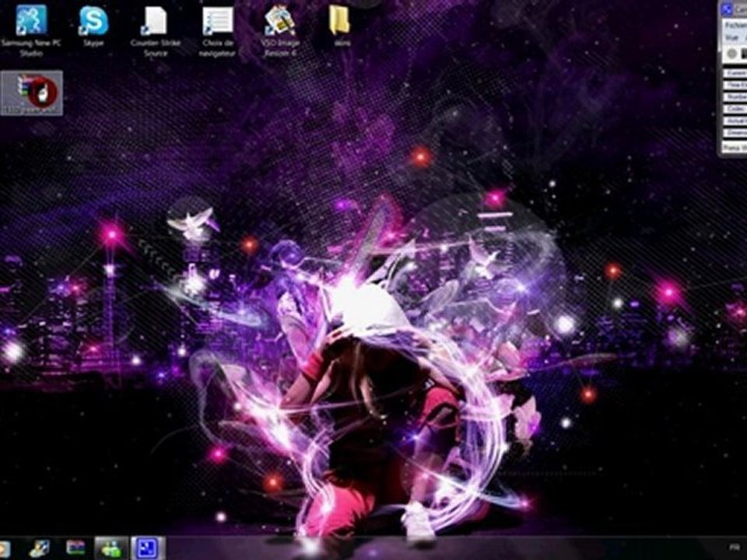
Task: Open the Samsung New PC Studio shortcut
Action: [x=31, y=30]
